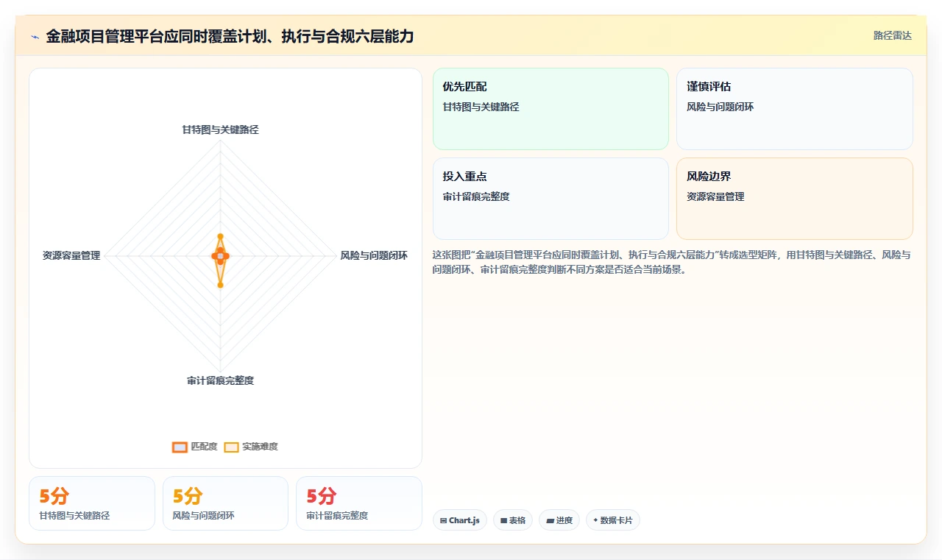Open the 5分 甘特图与关键路径 score card
Image resolution: width=942 pixels, height=560 pixels.
(92, 503)
